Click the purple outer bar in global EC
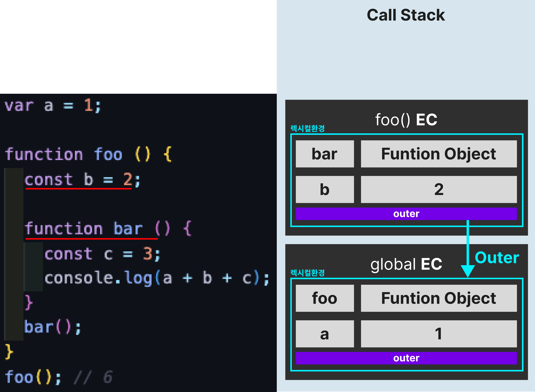The width and height of the screenshot is (535, 392). tap(406, 358)
